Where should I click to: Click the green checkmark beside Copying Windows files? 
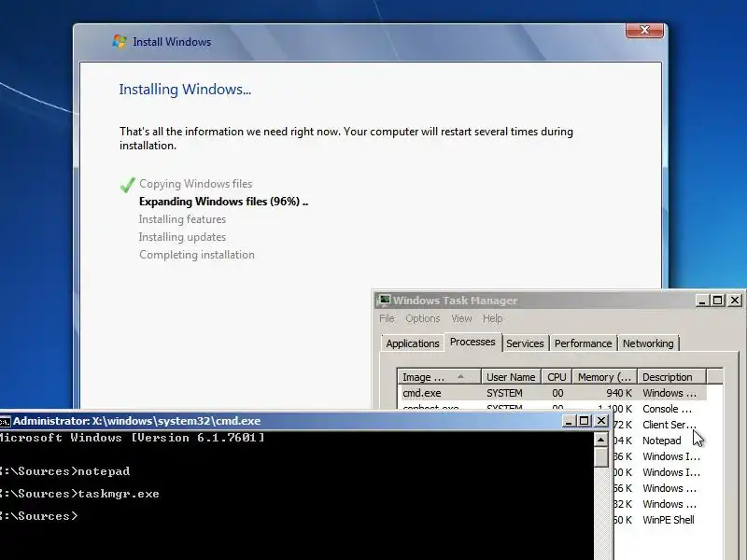point(127,184)
